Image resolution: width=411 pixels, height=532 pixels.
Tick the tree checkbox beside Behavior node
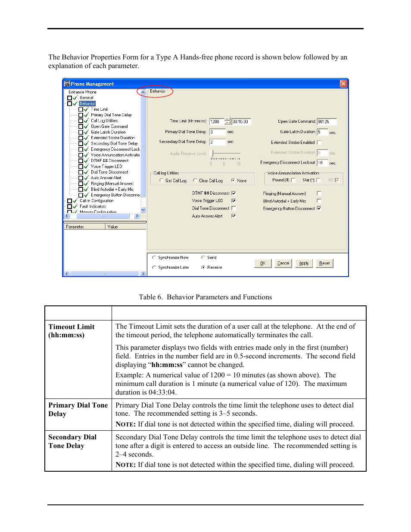click(x=70, y=103)
